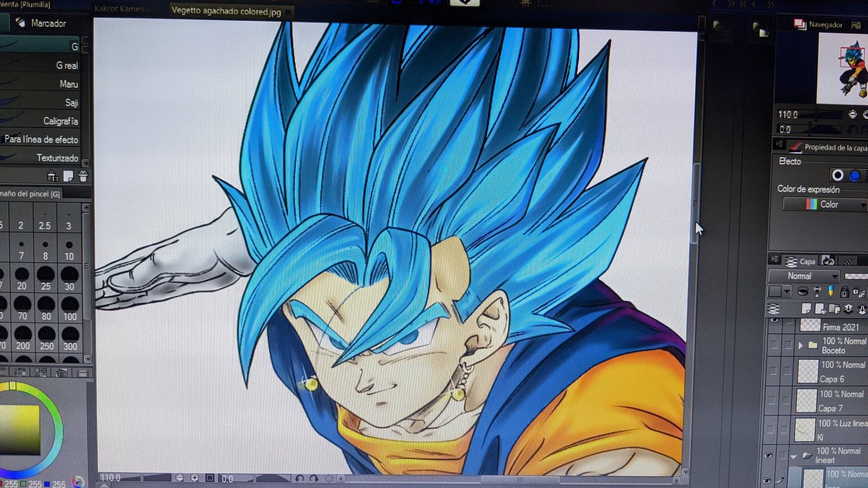This screenshot has height=488, width=868.
Task: Click the add sub tool material icon
Action: pos(53,176)
